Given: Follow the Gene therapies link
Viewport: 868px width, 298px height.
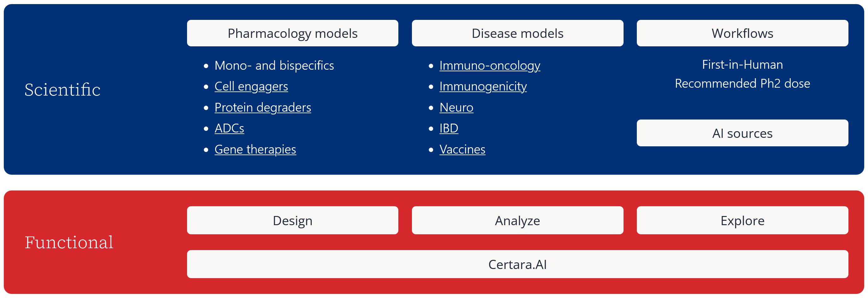Looking at the screenshot, I should (x=255, y=149).
